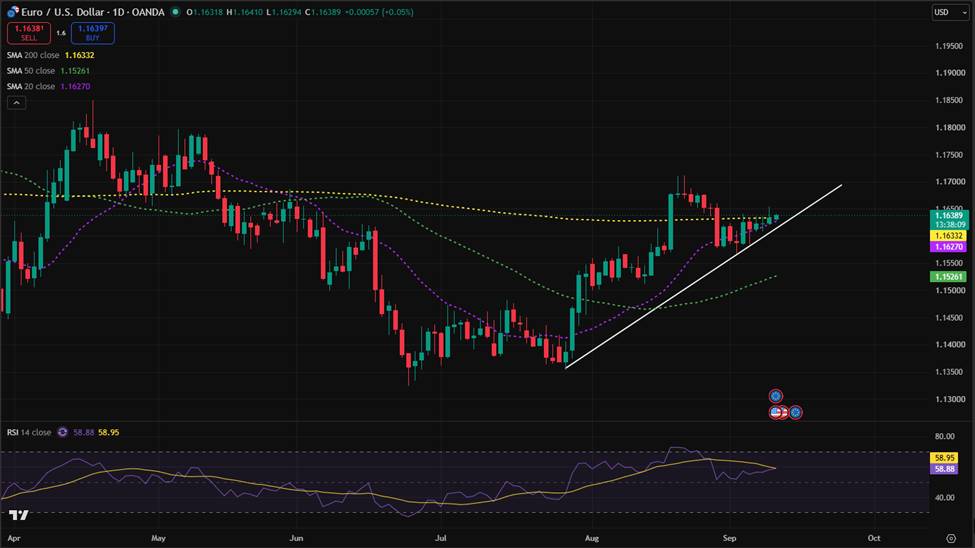This screenshot has width=975, height=548.
Task: Click the RSI 80.00 axis label
Action: [945, 437]
